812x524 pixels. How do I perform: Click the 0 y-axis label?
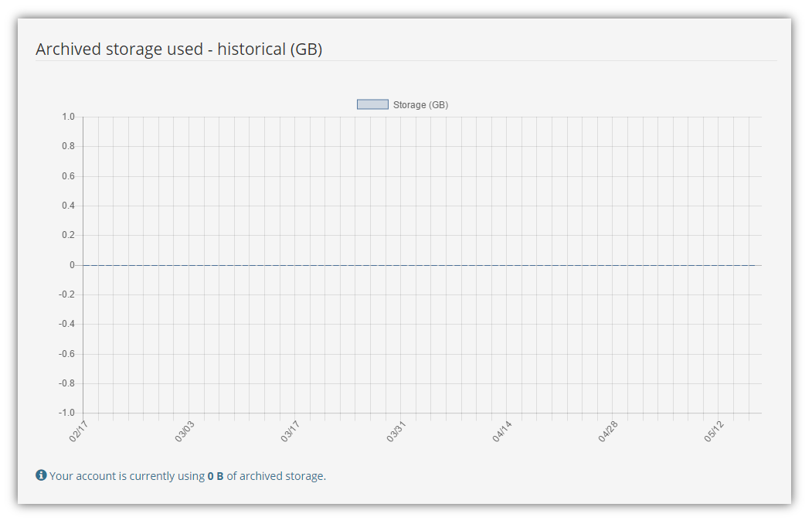pyautogui.click(x=72, y=265)
